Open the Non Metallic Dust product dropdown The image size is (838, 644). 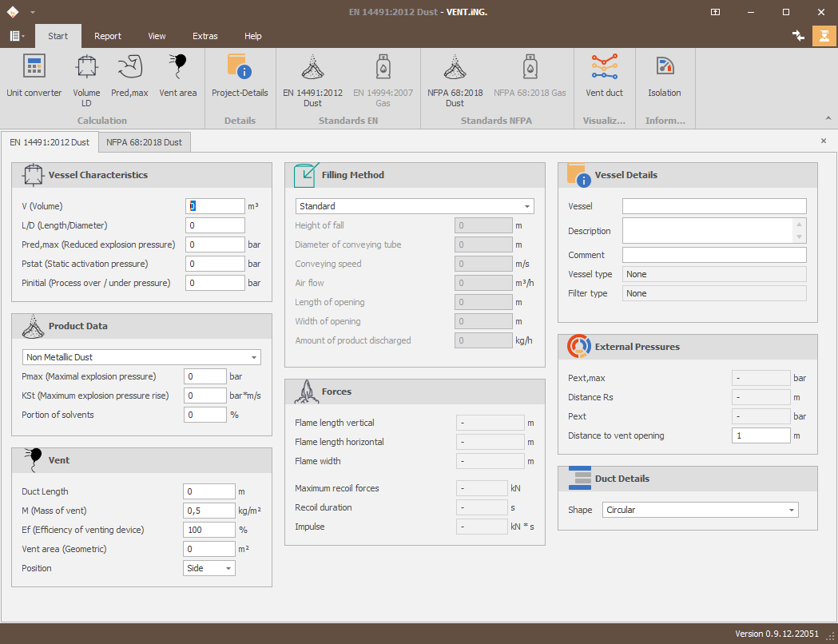[x=141, y=357]
